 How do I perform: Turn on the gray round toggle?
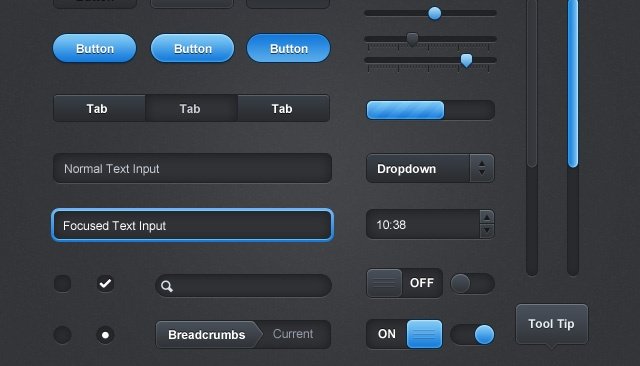click(x=473, y=284)
